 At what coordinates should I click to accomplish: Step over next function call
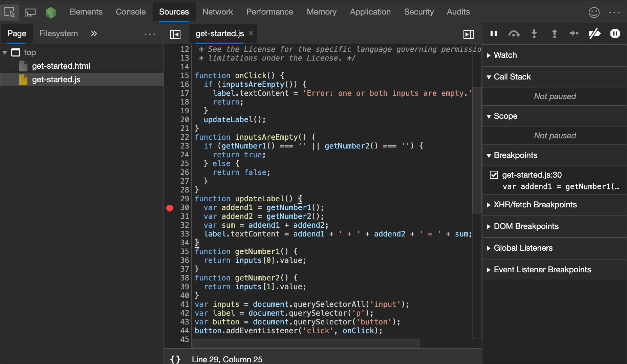pyautogui.click(x=514, y=33)
